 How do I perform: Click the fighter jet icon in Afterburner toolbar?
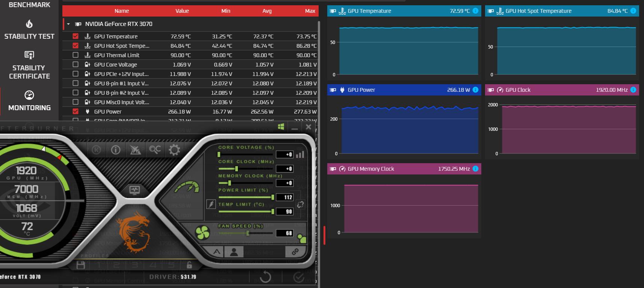point(135,150)
